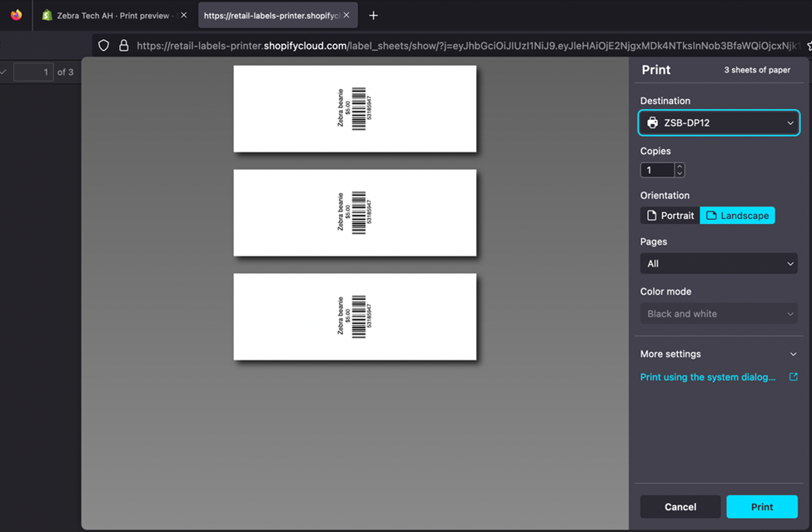
Task: Click the site security padlock icon
Action: tap(124, 46)
